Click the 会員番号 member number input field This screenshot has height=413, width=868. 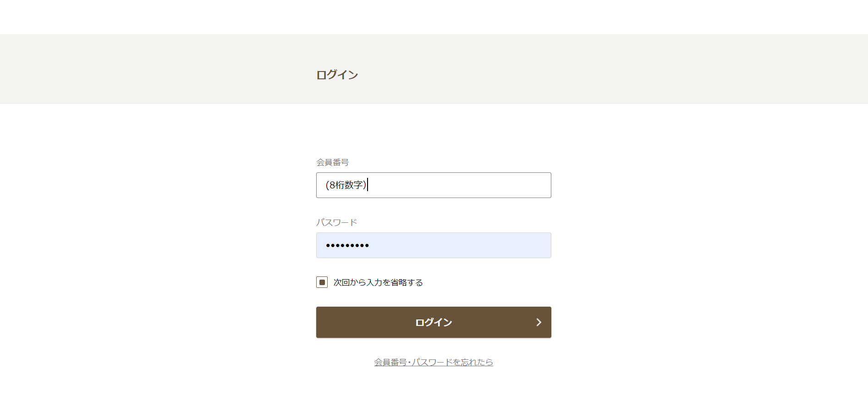point(433,185)
